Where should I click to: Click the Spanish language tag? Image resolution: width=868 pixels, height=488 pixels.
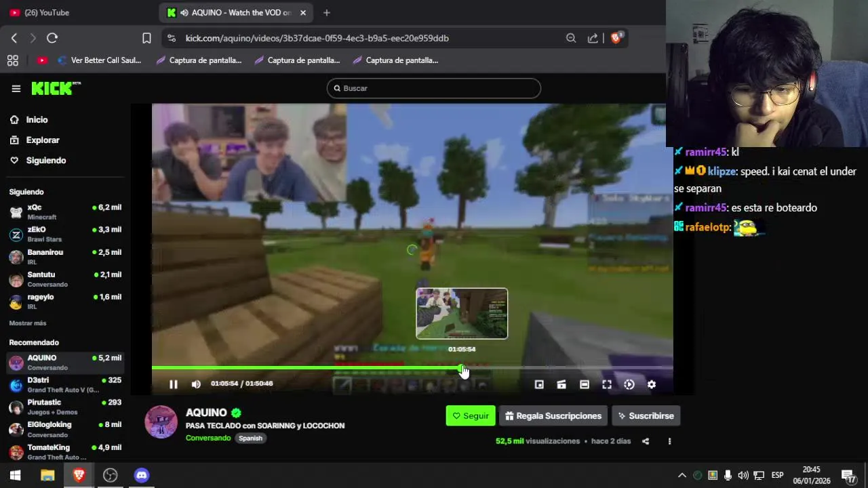tap(250, 438)
